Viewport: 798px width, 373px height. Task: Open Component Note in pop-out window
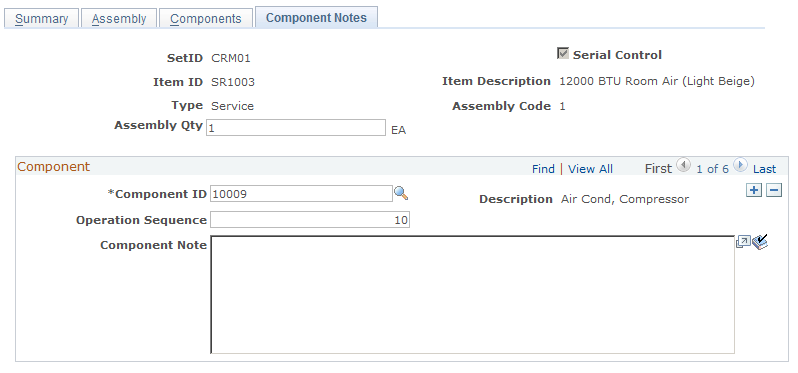pyautogui.click(x=743, y=241)
